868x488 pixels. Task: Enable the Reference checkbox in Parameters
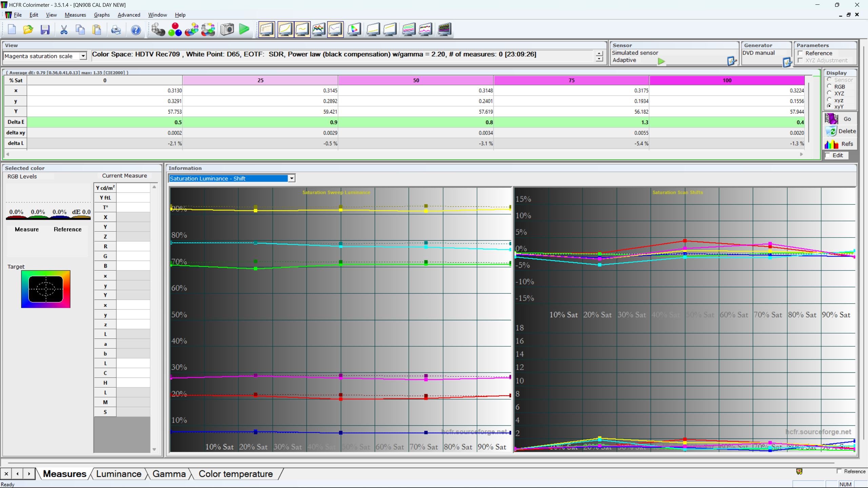click(x=801, y=53)
